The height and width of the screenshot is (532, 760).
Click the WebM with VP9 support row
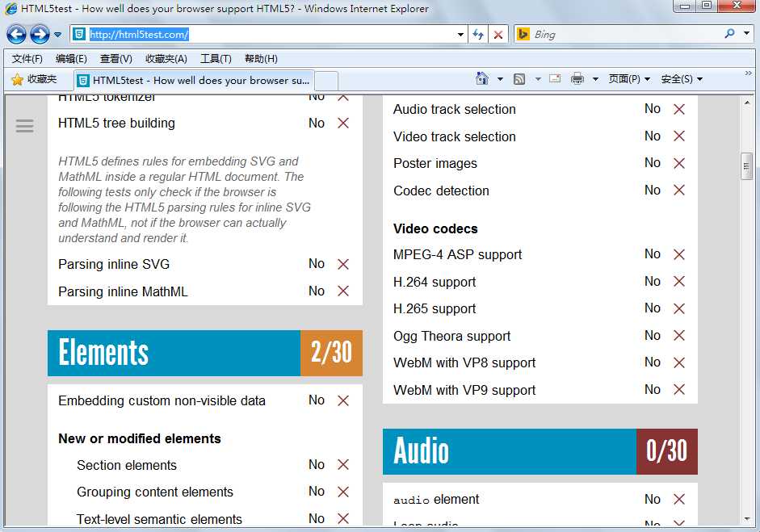coord(540,390)
